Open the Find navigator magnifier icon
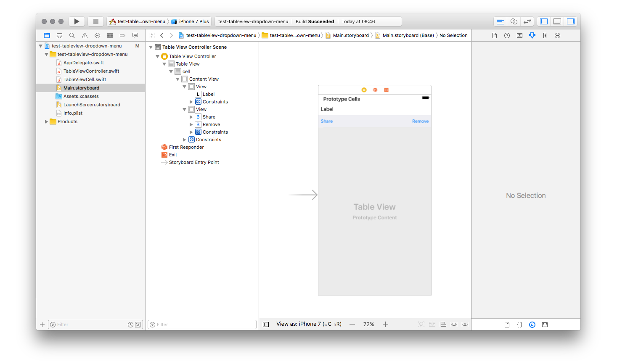617x364 pixels. (72, 36)
